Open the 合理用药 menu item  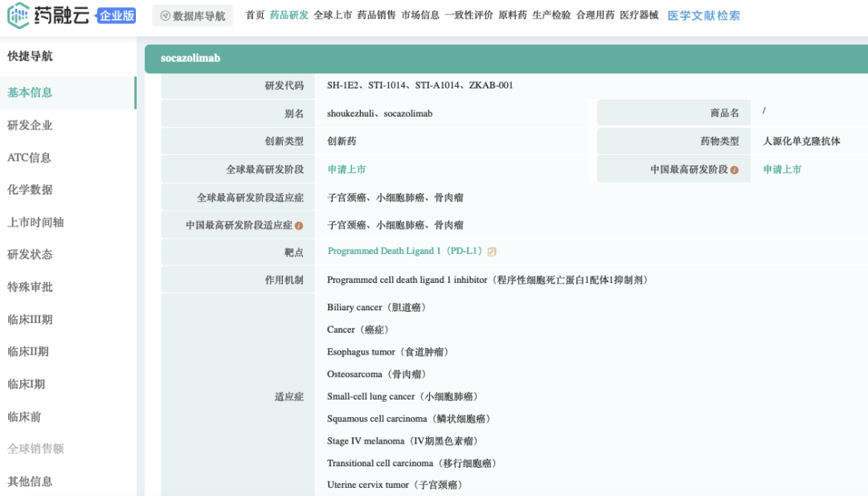pyautogui.click(x=595, y=15)
